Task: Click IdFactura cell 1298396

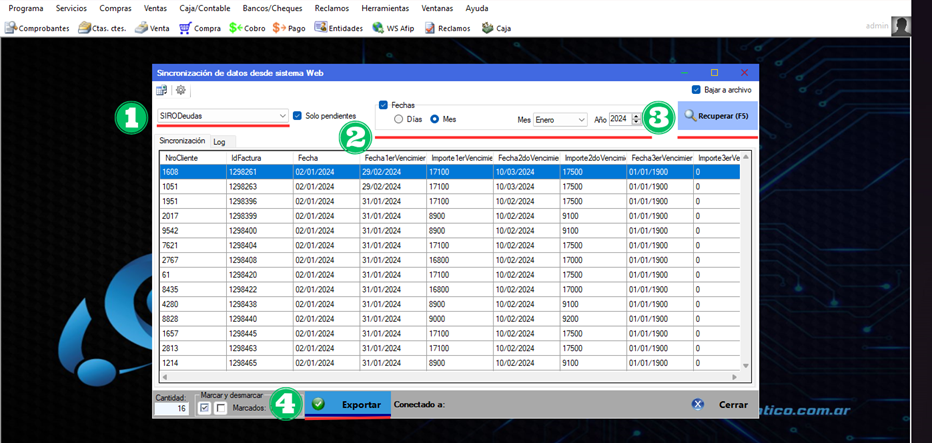Action: click(x=260, y=201)
